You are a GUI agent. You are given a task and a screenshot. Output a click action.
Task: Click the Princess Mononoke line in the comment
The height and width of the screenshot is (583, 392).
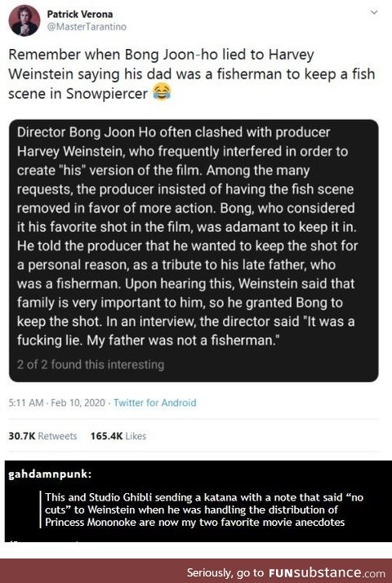[x=195, y=522]
